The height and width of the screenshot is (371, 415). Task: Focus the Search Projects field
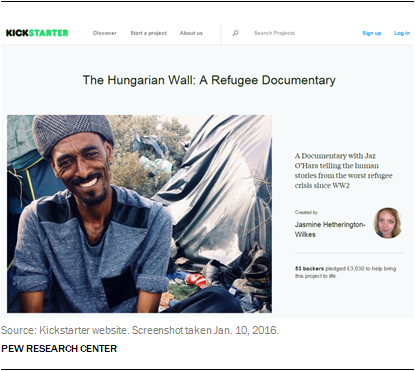point(274,33)
